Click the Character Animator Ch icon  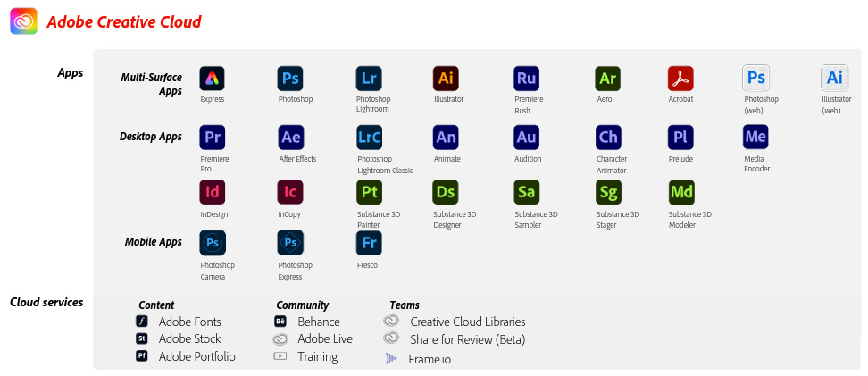[x=608, y=138]
